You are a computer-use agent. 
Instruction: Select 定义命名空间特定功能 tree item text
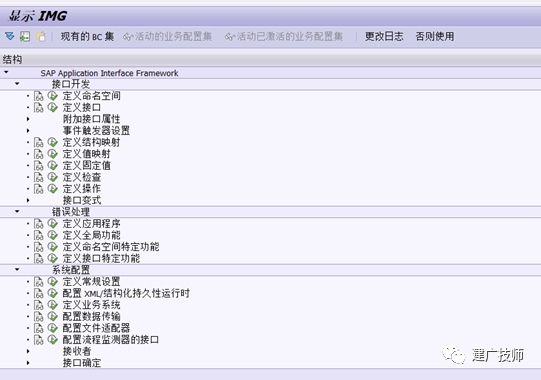coord(111,247)
